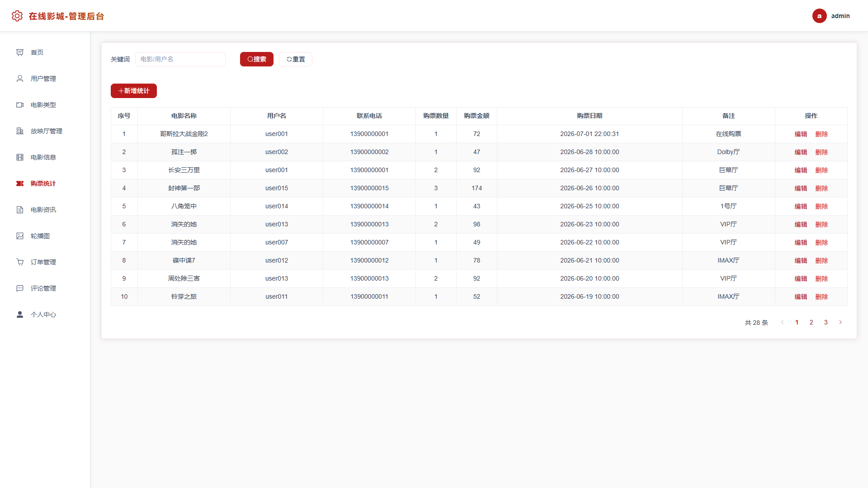The height and width of the screenshot is (488, 868).
Task: Click the 轮播图 picture icon
Action: [x=20, y=236]
